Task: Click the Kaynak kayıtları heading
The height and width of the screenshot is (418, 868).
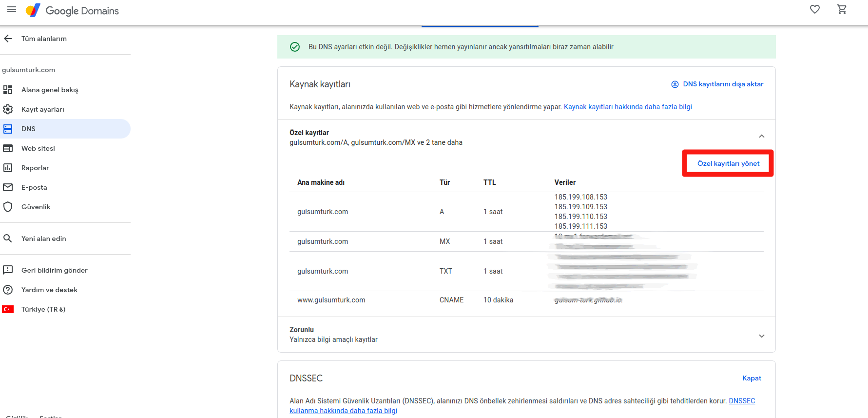Action: [320, 84]
